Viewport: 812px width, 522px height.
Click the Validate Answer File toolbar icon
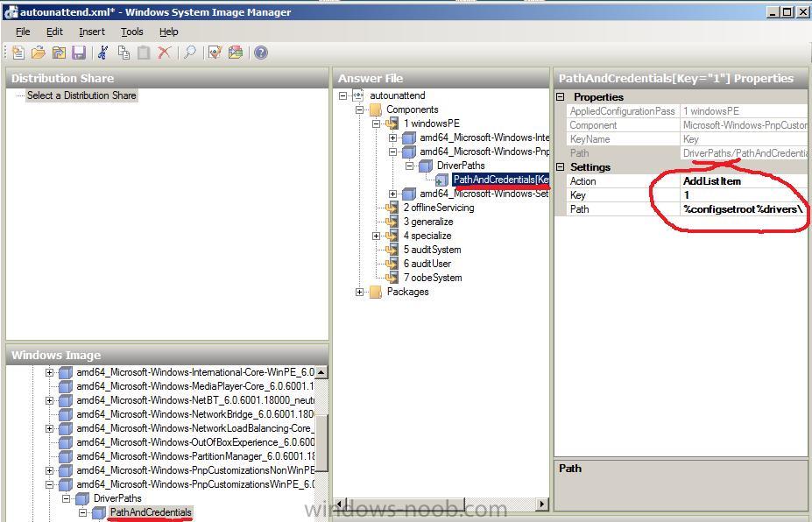tap(215, 53)
